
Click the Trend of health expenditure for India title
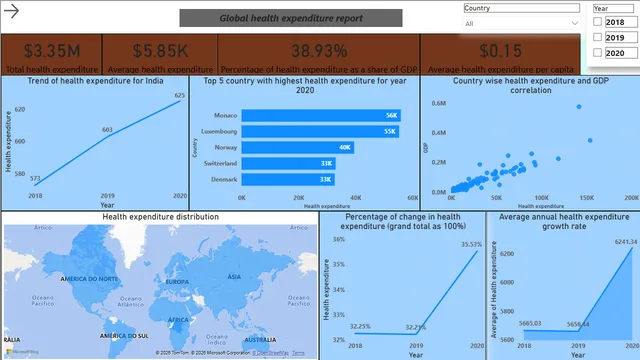point(95,81)
